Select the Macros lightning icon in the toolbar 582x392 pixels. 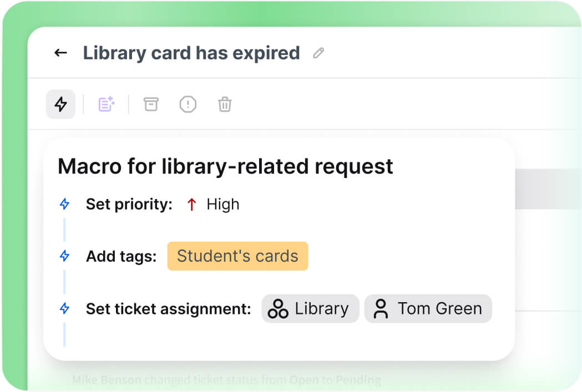click(x=60, y=104)
